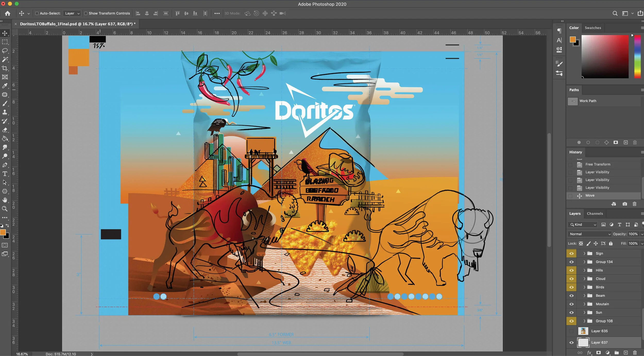Hide the Hills group layer
The height and width of the screenshot is (356, 644).
(571, 270)
